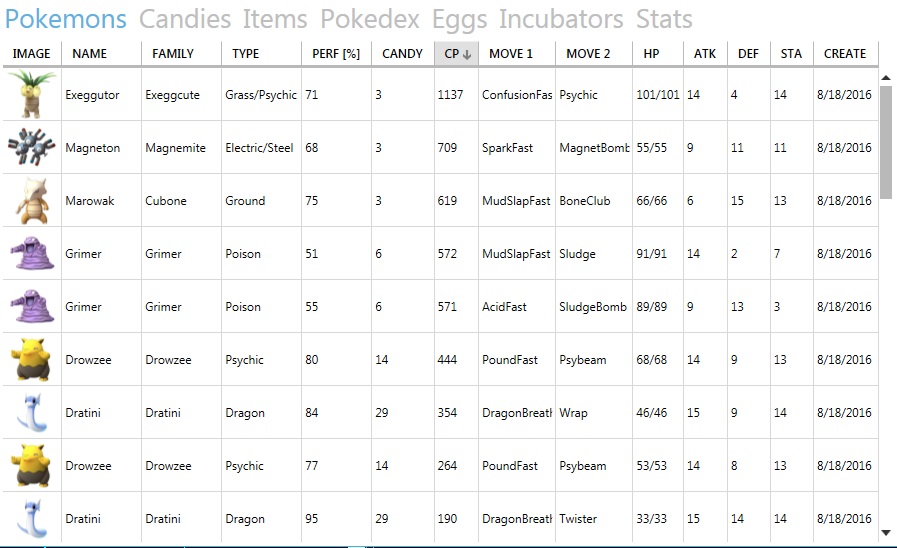Click the scrollbar up arrow
This screenshot has height=548, width=897.
pos(886,77)
